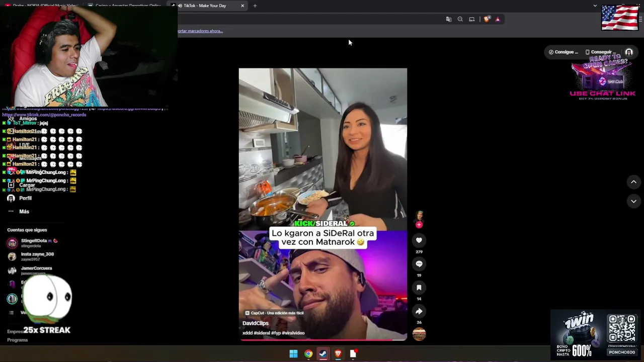Go to the next video with down chevron
Image resolution: width=644 pixels, height=362 pixels.
(633, 201)
